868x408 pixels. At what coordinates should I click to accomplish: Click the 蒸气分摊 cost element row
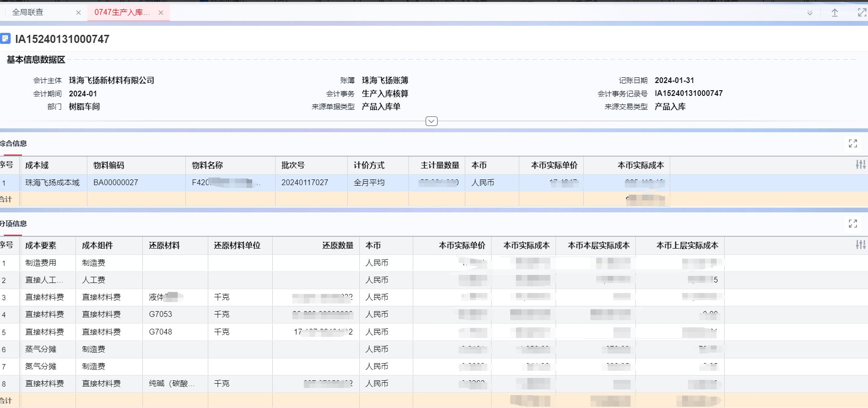[41, 349]
